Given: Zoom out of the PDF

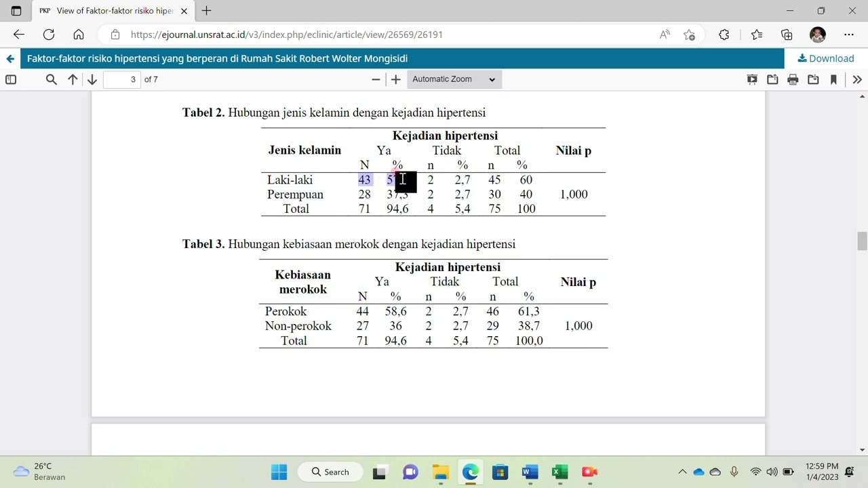Looking at the screenshot, I should 376,79.
